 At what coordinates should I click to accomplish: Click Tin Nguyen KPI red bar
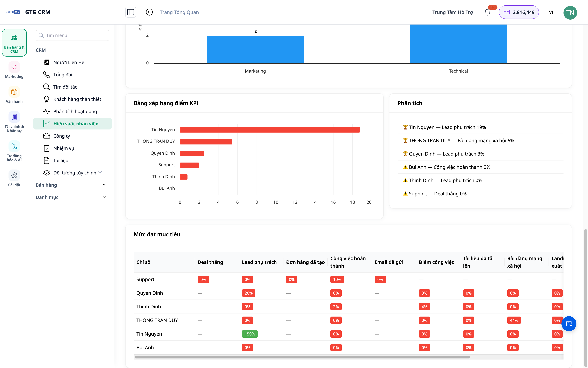click(x=270, y=130)
